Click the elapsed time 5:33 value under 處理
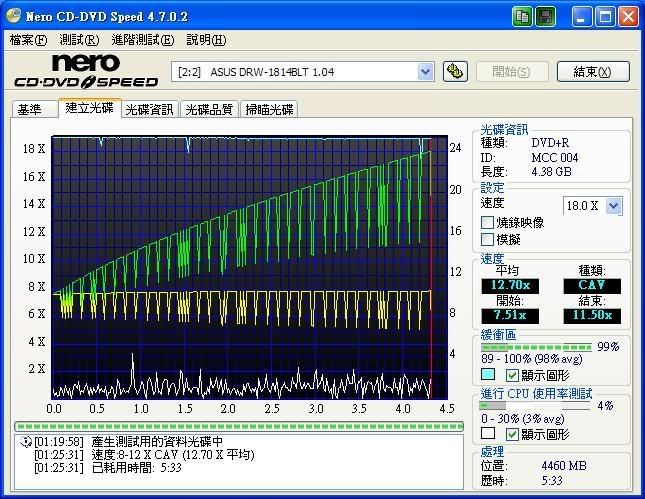The image size is (645, 499). [552, 480]
